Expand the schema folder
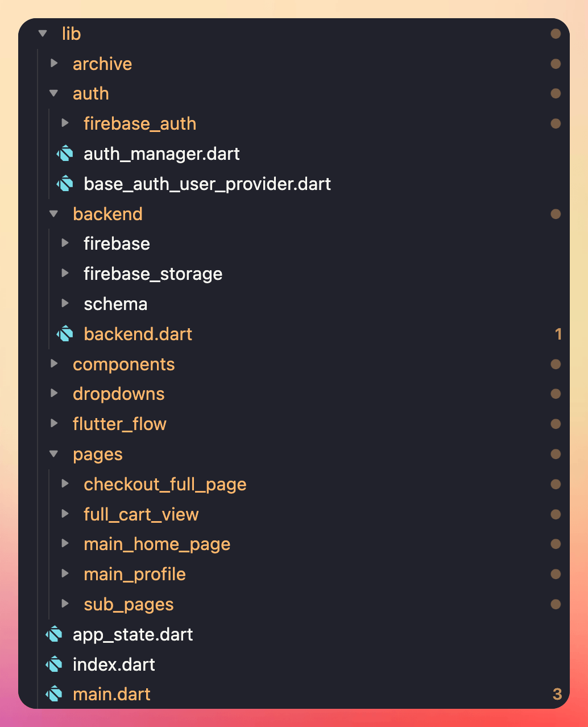This screenshot has width=588, height=727. click(x=64, y=303)
